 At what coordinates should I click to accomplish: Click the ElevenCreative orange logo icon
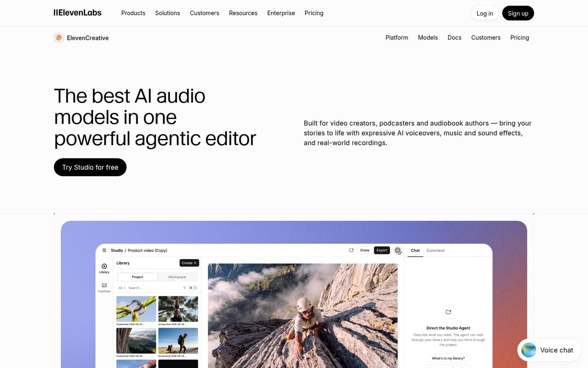click(x=59, y=38)
